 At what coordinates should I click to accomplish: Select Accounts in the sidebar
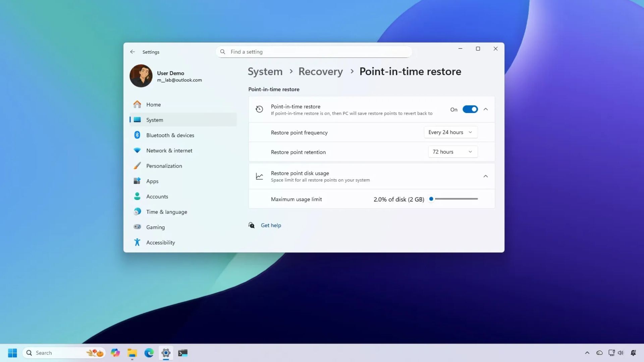(x=157, y=196)
